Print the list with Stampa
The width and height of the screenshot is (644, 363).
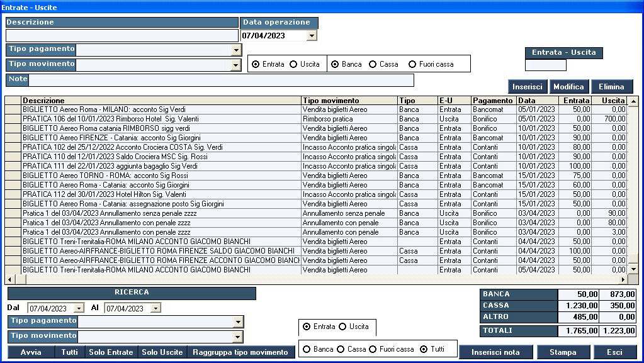point(562,352)
